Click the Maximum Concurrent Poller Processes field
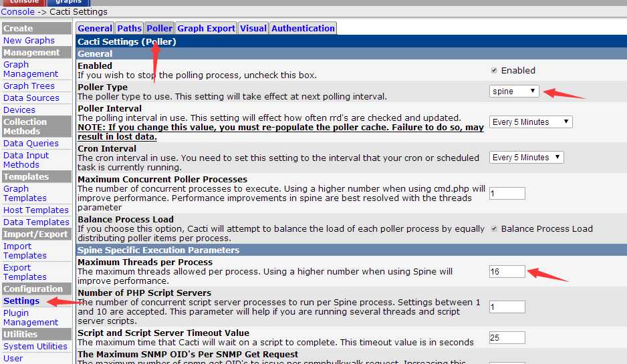 pos(507,194)
